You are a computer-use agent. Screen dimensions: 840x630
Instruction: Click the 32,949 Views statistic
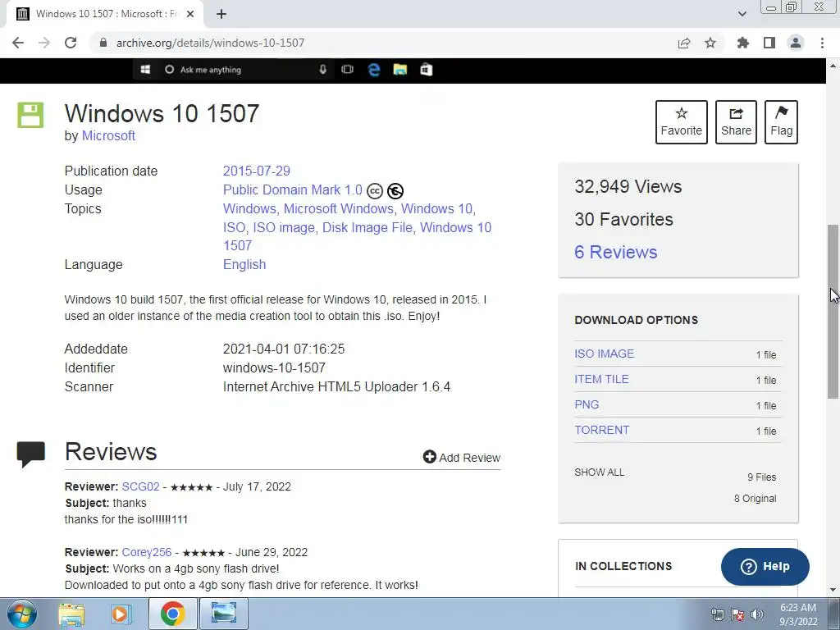(628, 186)
